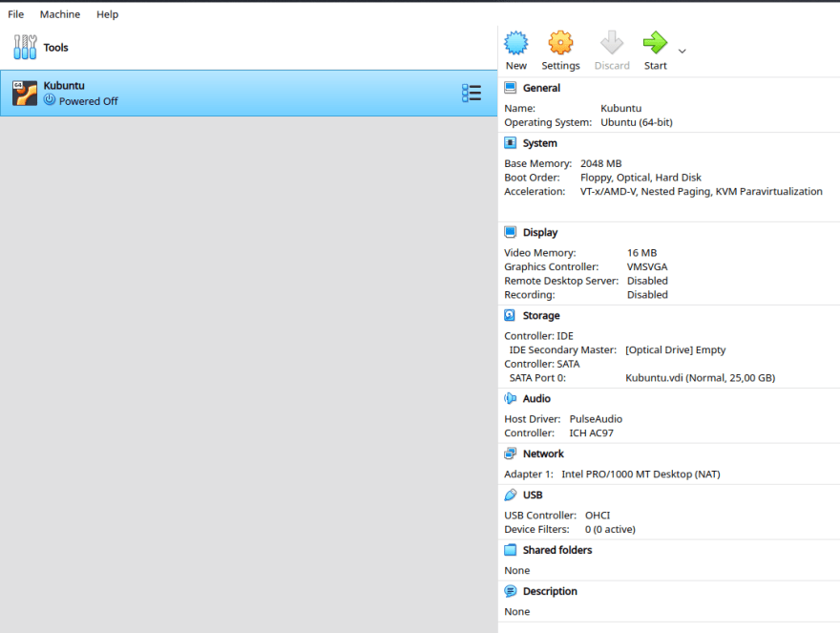Open the Kubuntu machine list menu icon
The height and width of the screenshot is (633, 840).
point(472,93)
